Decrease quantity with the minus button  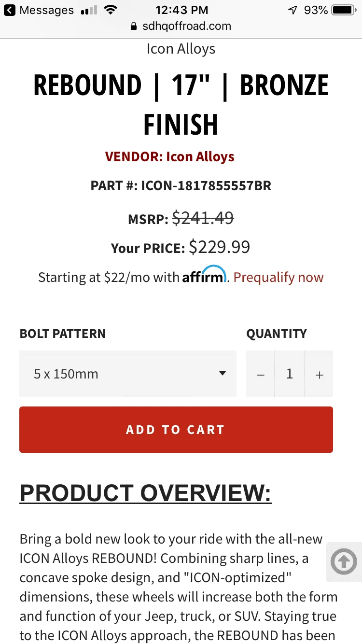click(x=261, y=375)
